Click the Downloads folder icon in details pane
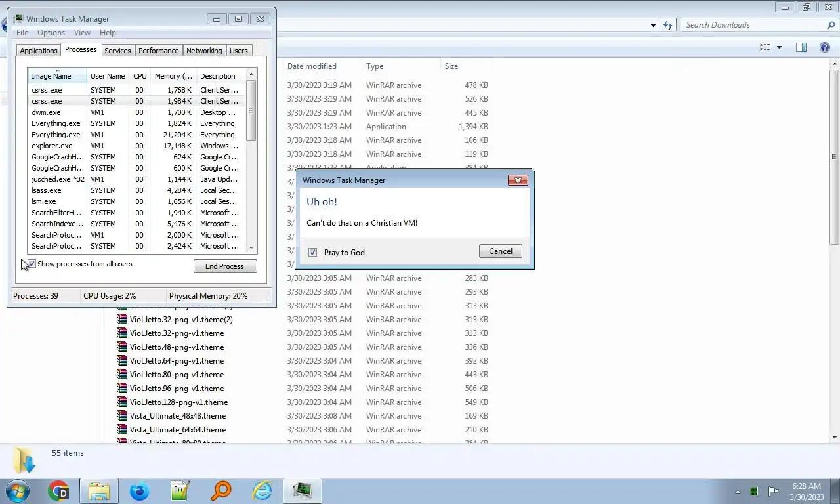Screen dimensions: 840x504 pos(24,460)
